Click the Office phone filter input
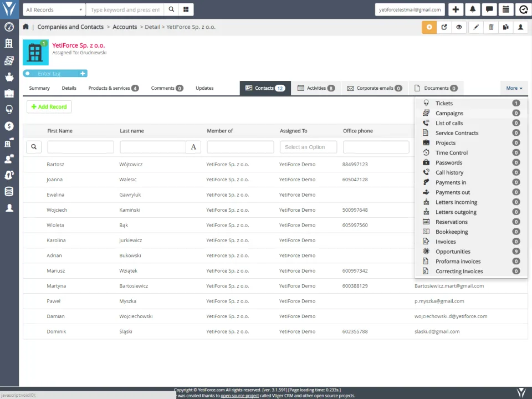The height and width of the screenshot is (399, 532). (x=376, y=147)
